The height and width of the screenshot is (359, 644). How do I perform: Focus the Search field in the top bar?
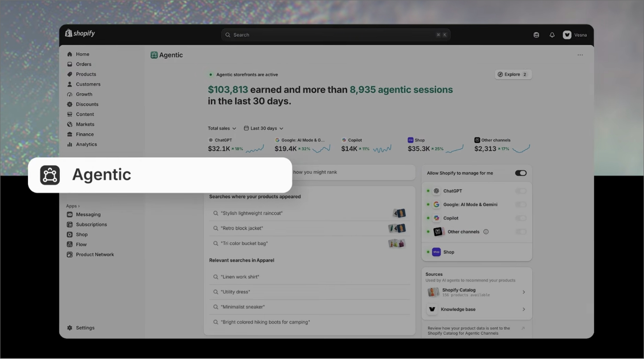click(336, 35)
